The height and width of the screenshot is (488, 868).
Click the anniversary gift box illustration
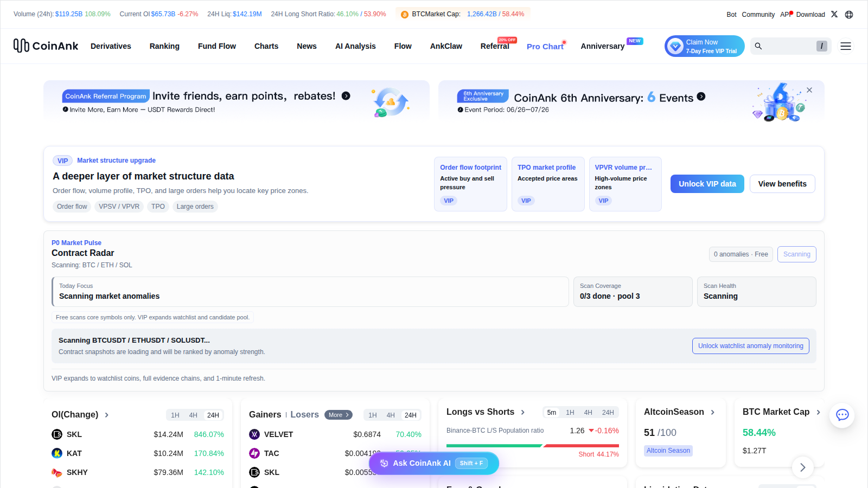780,103
